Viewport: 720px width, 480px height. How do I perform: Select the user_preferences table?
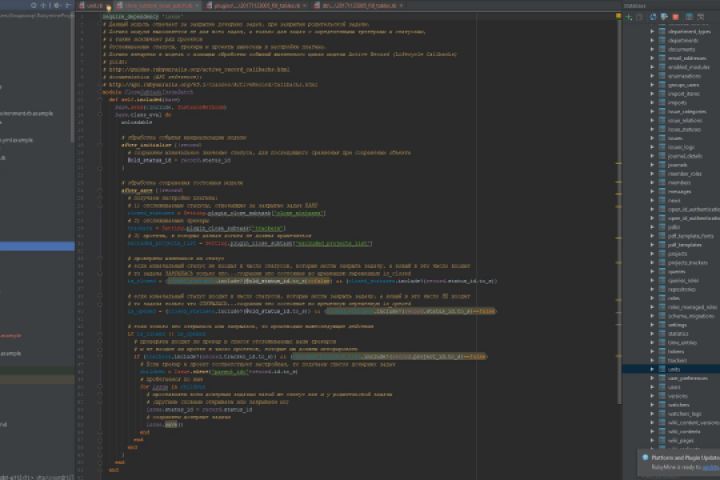[688, 378]
